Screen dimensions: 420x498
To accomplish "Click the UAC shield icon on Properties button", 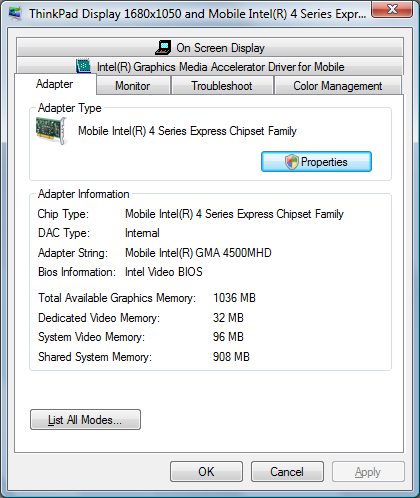I will [292, 162].
